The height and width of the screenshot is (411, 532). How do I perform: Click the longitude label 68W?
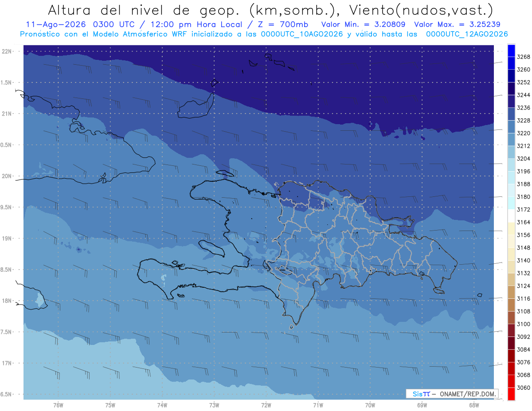tap(474, 405)
